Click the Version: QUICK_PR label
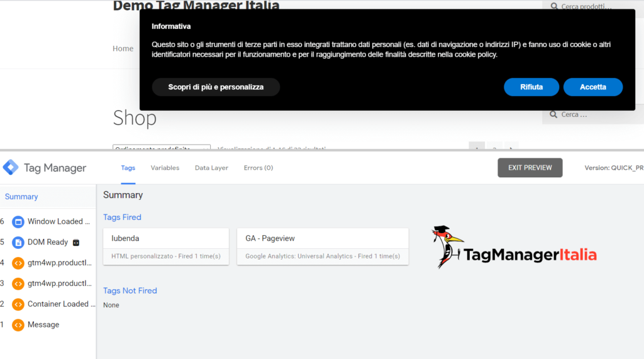Screen dimensions: 644x359 point(614,168)
